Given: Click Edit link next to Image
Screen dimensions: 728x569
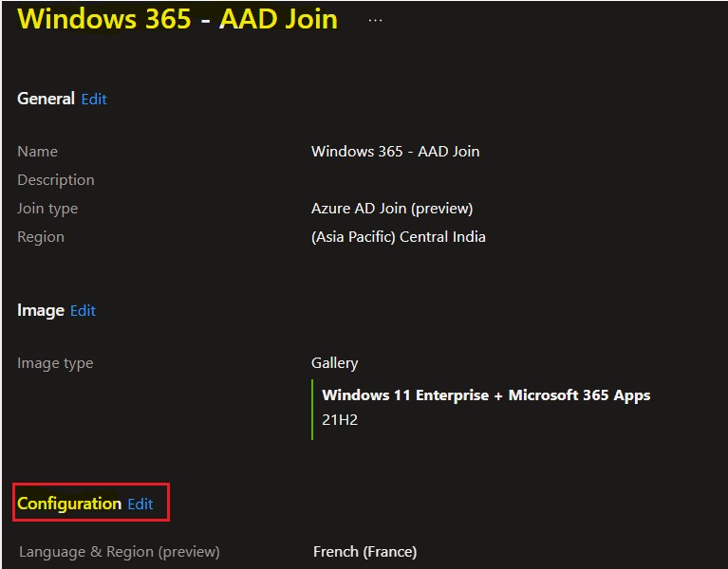Looking at the screenshot, I should click(x=83, y=311).
